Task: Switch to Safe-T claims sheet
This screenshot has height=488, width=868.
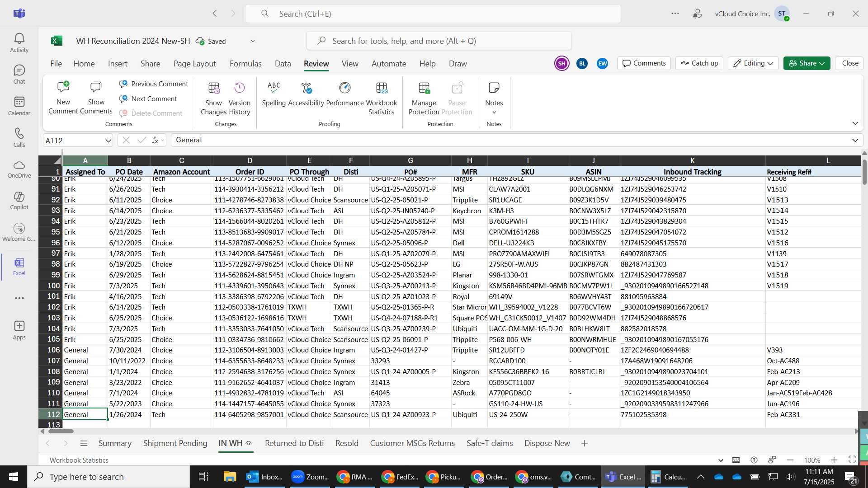Action: (490, 443)
